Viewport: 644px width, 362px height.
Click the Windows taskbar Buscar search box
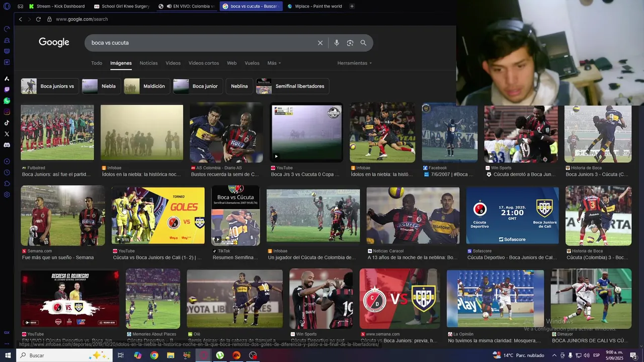click(64, 355)
